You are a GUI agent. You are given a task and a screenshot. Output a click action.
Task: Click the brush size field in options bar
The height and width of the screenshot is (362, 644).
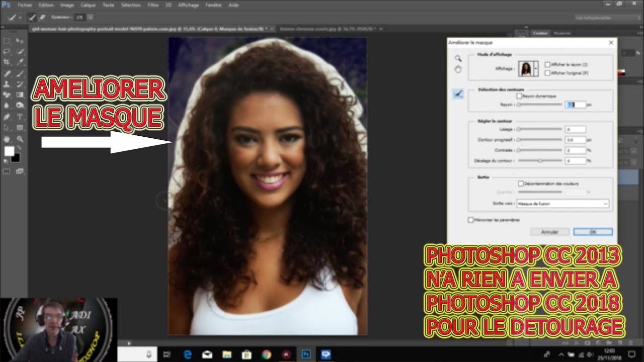(x=79, y=17)
